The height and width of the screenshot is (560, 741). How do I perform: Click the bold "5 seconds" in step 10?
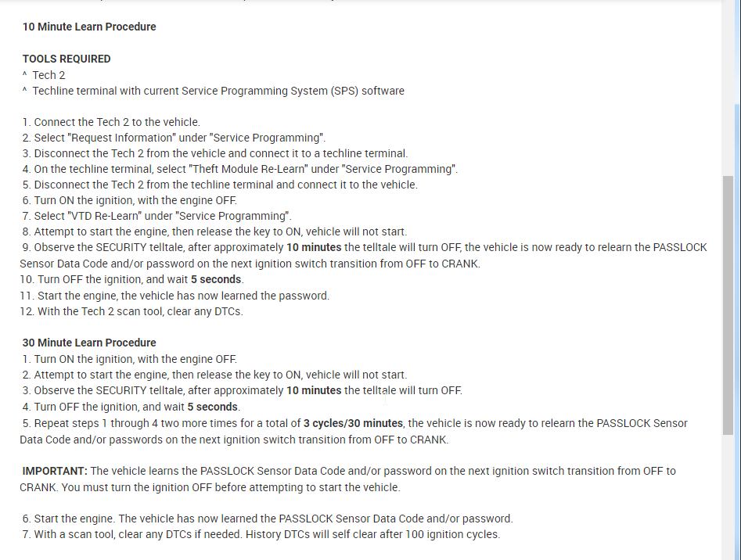(x=215, y=279)
